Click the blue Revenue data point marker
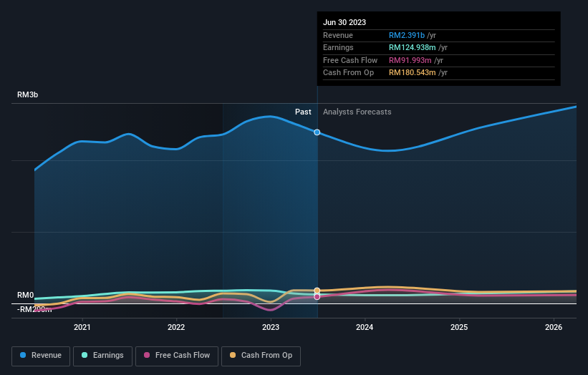 pyautogui.click(x=317, y=132)
